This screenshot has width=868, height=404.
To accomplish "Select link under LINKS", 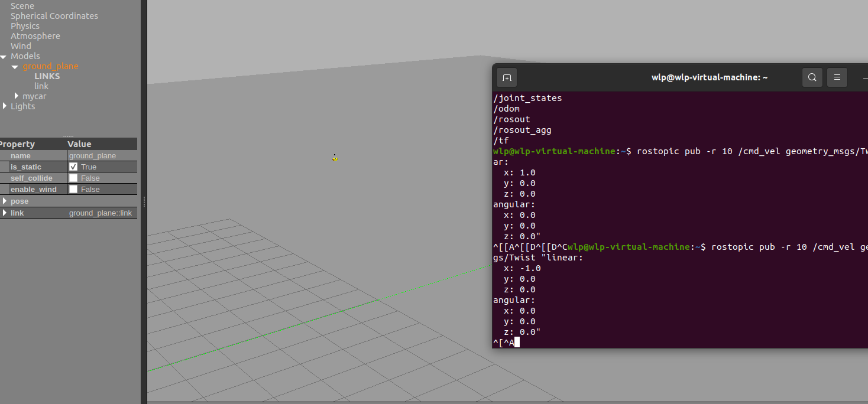I will coord(41,86).
